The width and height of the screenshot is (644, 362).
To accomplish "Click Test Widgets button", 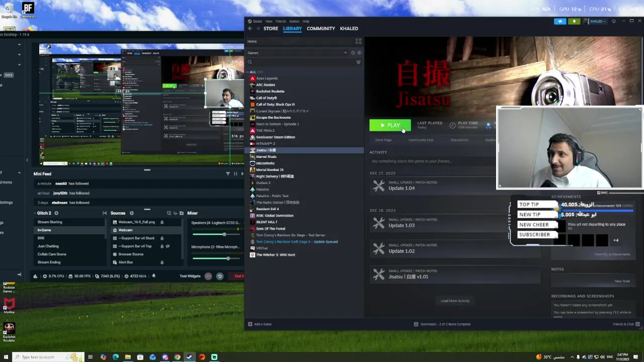I will pyautogui.click(x=190, y=276).
